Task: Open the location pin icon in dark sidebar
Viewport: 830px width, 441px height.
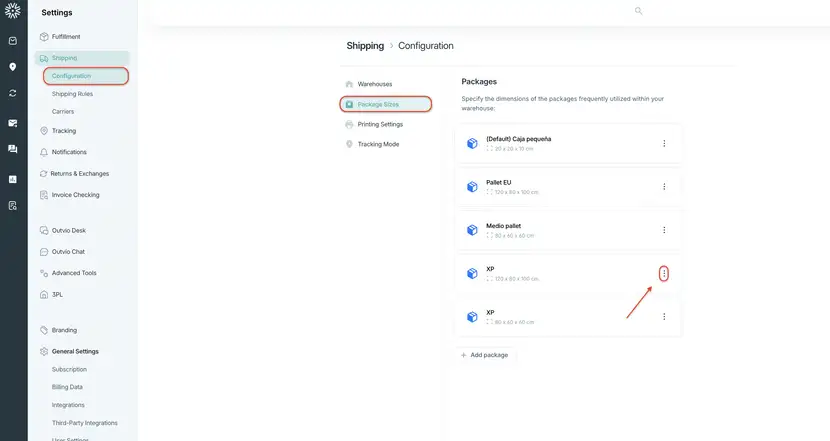Action: pos(13,67)
